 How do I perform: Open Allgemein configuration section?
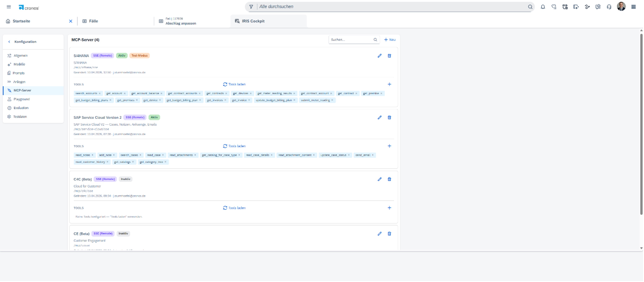[x=33, y=56]
